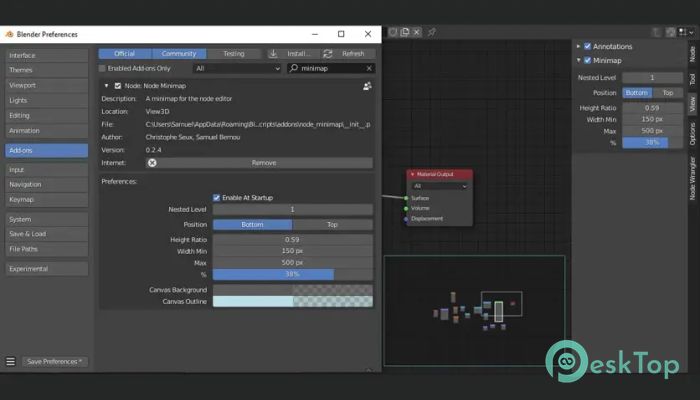700x400 pixels.
Task: Open File Paths preferences section
Action: (x=46, y=249)
